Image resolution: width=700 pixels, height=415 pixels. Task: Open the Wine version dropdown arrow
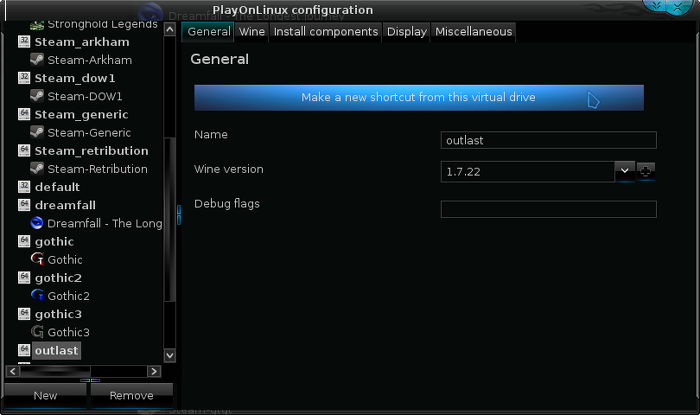[x=625, y=171]
